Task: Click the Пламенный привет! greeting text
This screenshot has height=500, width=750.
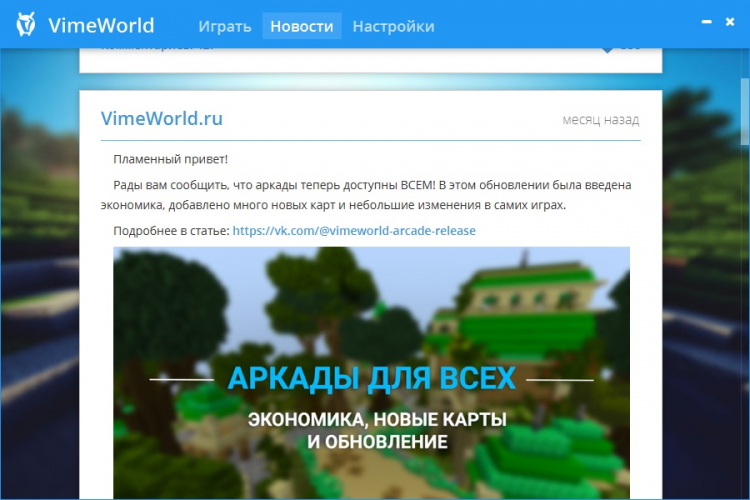Action: pyautogui.click(x=171, y=159)
